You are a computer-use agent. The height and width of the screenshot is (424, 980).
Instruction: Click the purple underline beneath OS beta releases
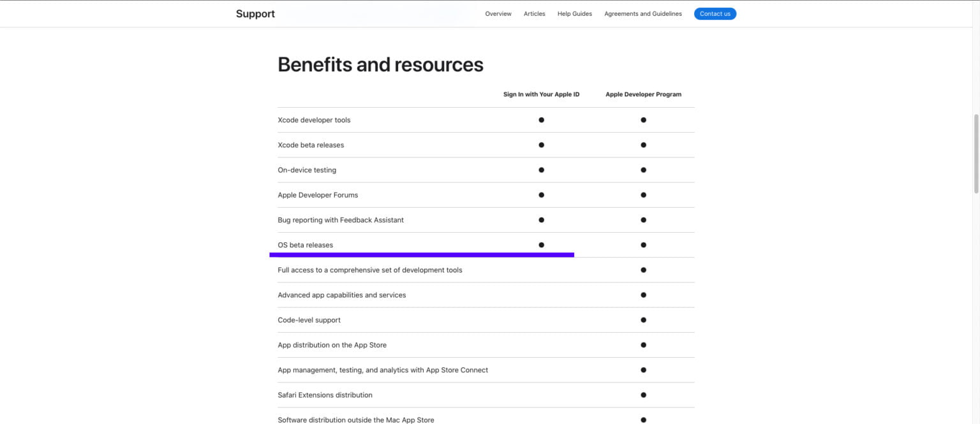click(421, 254)
